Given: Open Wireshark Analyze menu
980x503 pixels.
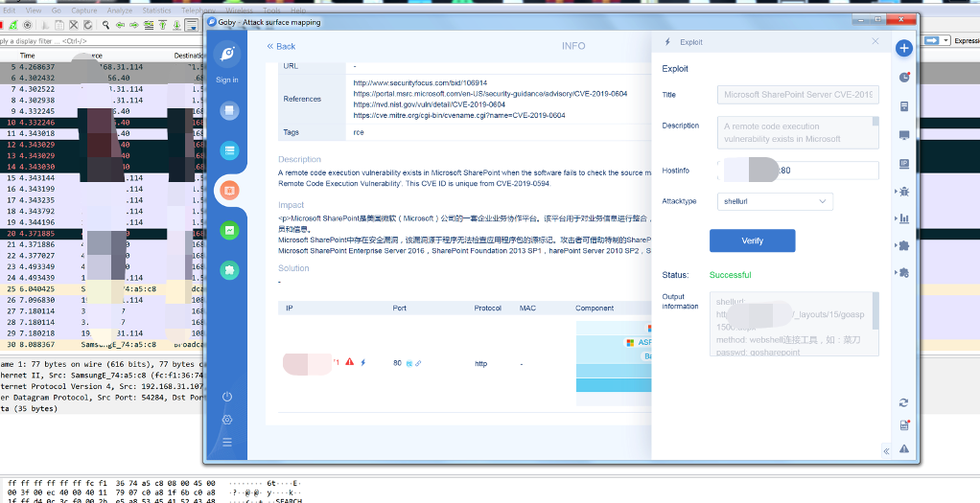Looking at the screenshot, I should pos(119,11).
